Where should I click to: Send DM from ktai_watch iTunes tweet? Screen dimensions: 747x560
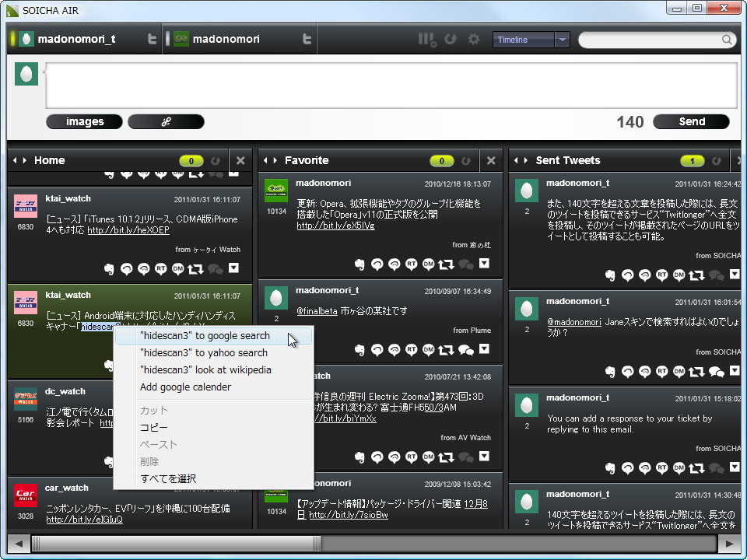[x=178, y=269]
